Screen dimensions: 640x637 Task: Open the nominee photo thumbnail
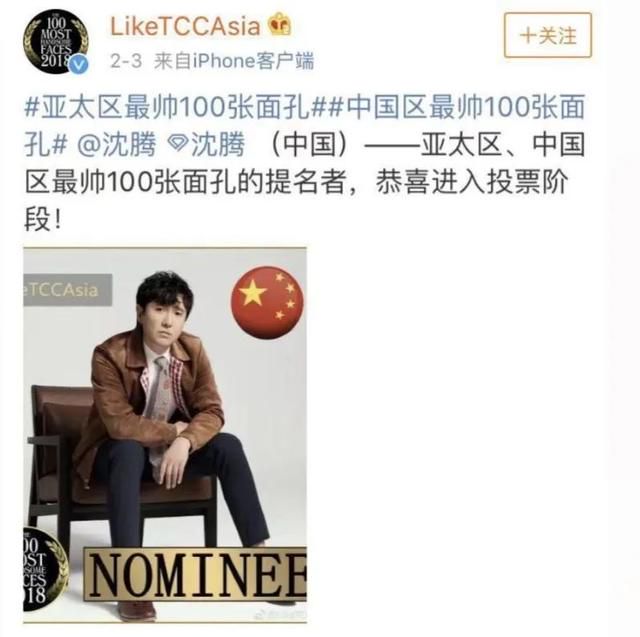(165, 435)
